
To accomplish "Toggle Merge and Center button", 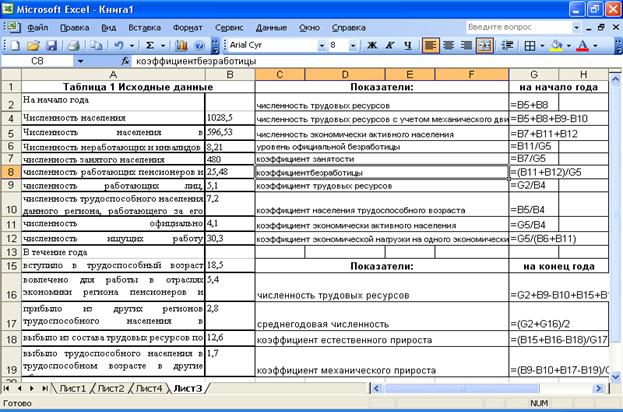I will coord(485,46).
